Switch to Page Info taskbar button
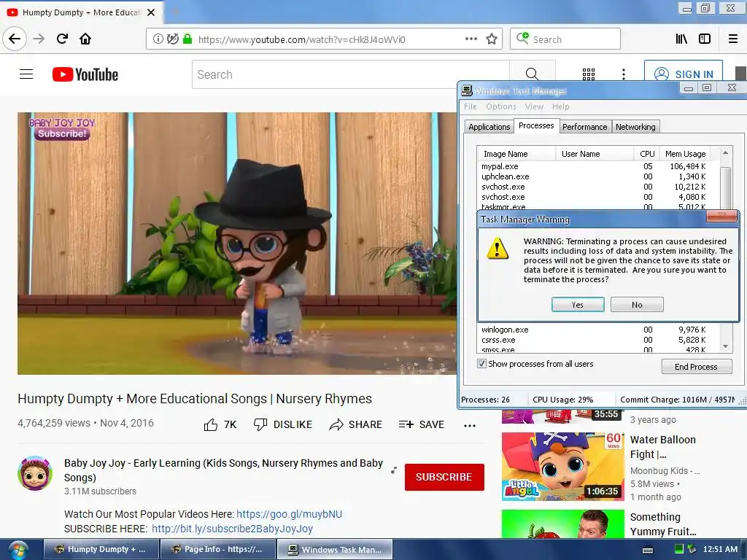This screenshot has height=560, width=747. [x=217, y=549]
